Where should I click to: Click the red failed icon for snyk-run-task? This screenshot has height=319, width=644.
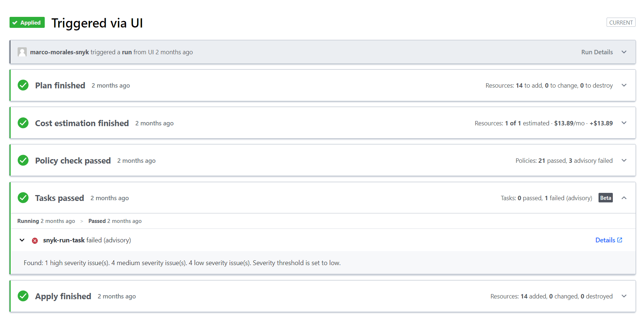[35, 241]
